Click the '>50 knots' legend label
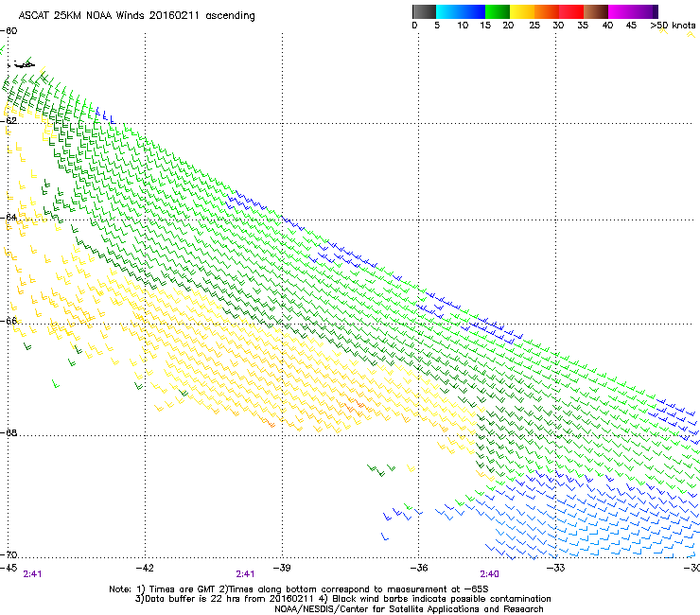Viewport: 700px width, 615px height. coord(673,26)
